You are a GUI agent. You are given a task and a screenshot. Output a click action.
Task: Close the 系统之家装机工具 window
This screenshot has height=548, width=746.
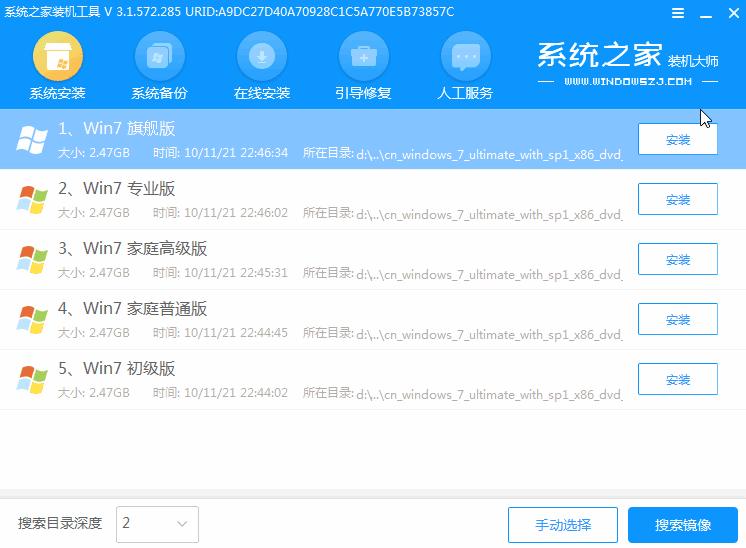734,13
